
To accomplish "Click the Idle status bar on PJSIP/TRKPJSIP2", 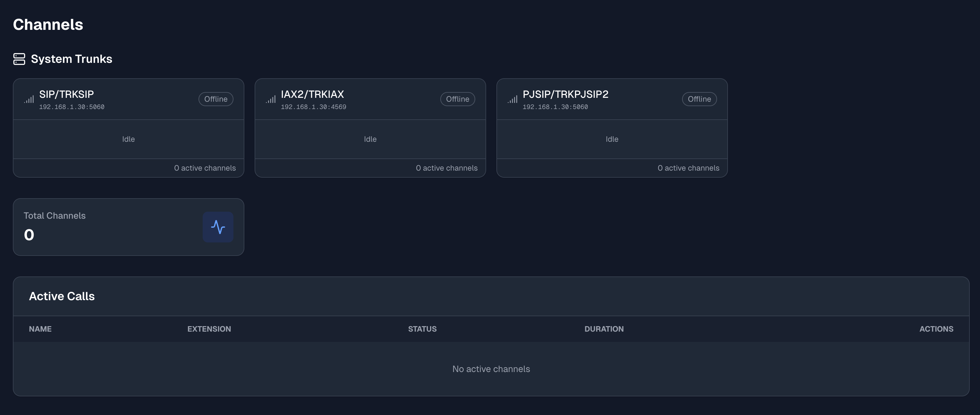I will coord(612,139).
